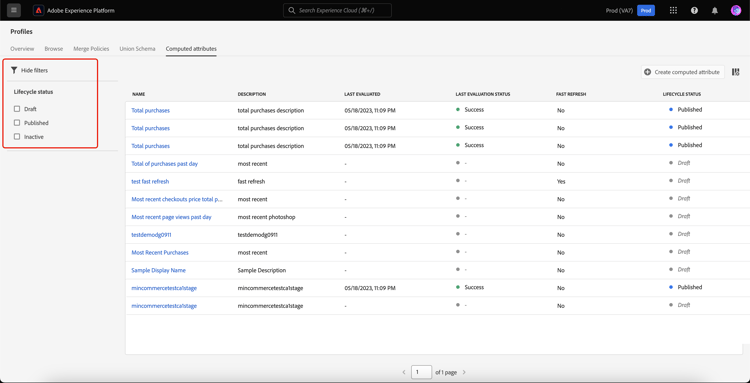Click the Profiles page title
This screenshot has height=383, width=750.
pos(22,32)
